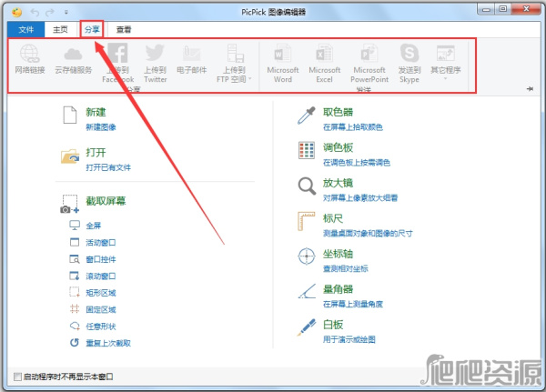Viewport: 546px width, 392px height.
Task: Click the Undo arrow in title bar
Action: click(35, 13)
